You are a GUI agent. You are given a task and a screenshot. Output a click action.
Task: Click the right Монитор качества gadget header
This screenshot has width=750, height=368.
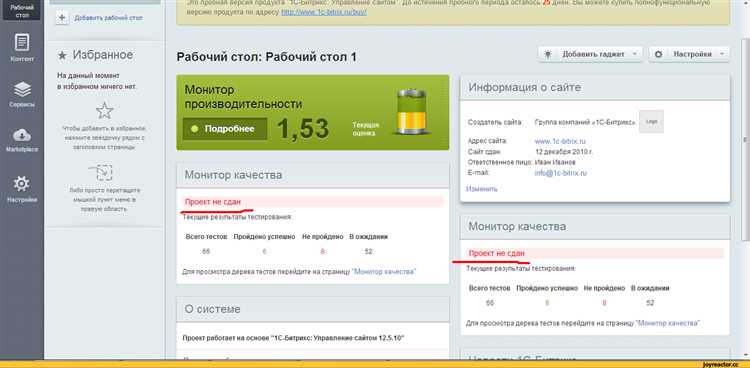coord(595,226)
